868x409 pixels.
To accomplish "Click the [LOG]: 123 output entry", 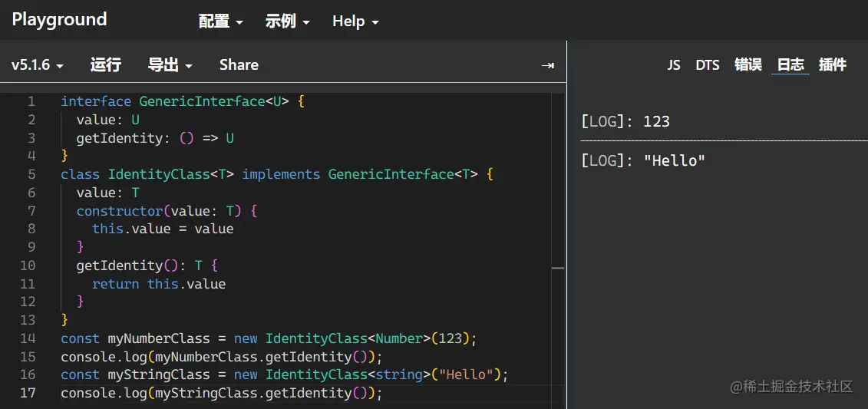I will click(x=625, y=121).
